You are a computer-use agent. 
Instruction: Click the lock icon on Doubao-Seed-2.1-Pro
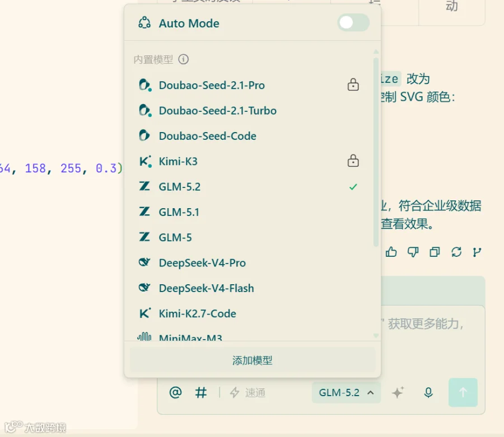pos(353,84)
